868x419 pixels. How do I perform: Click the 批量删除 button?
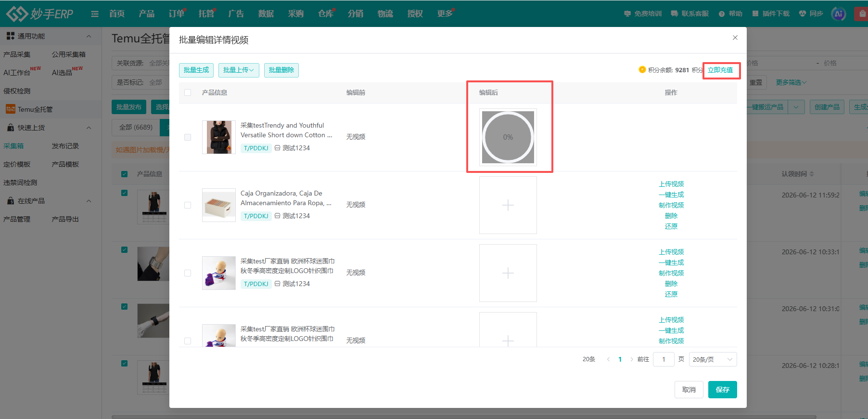coord(281,70)
